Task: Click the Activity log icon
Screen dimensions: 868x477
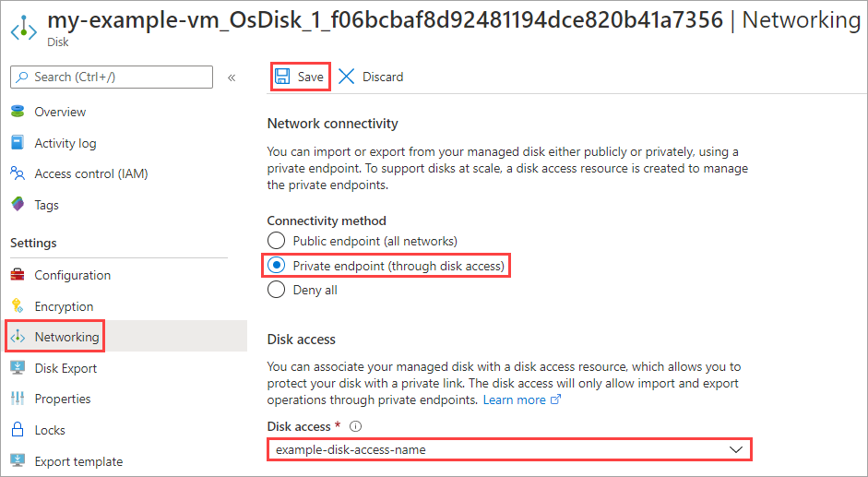Action: click(17, 143)
